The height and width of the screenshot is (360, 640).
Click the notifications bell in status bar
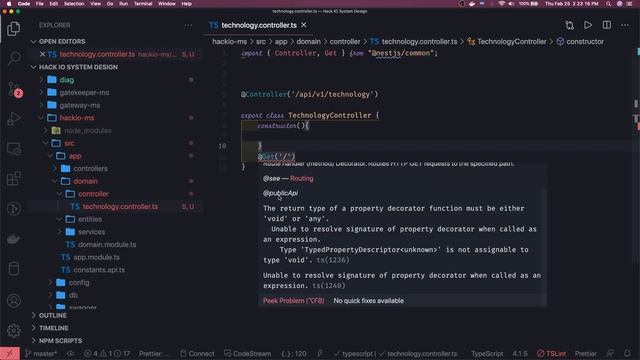click(x=627, y=353)
